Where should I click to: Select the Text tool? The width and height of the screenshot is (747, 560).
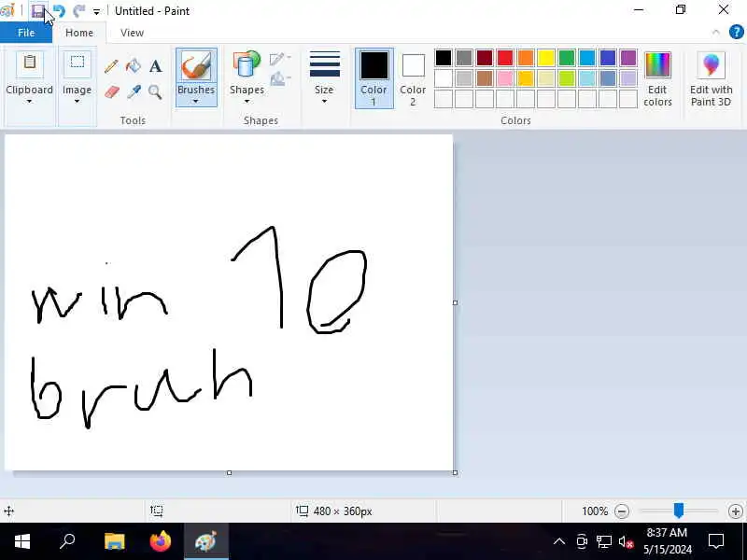pyautogui.click(x=155, y=66)
